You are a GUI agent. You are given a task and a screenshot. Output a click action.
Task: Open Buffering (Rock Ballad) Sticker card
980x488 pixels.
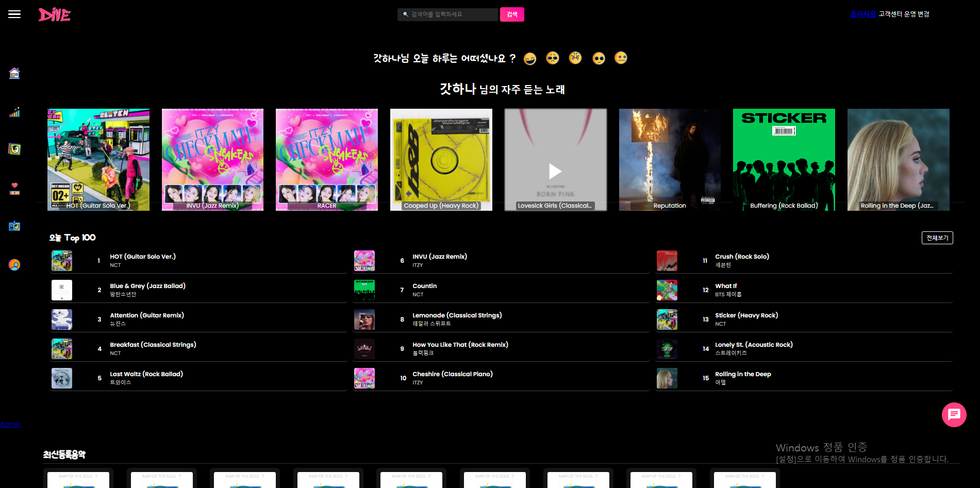(784, 160)
